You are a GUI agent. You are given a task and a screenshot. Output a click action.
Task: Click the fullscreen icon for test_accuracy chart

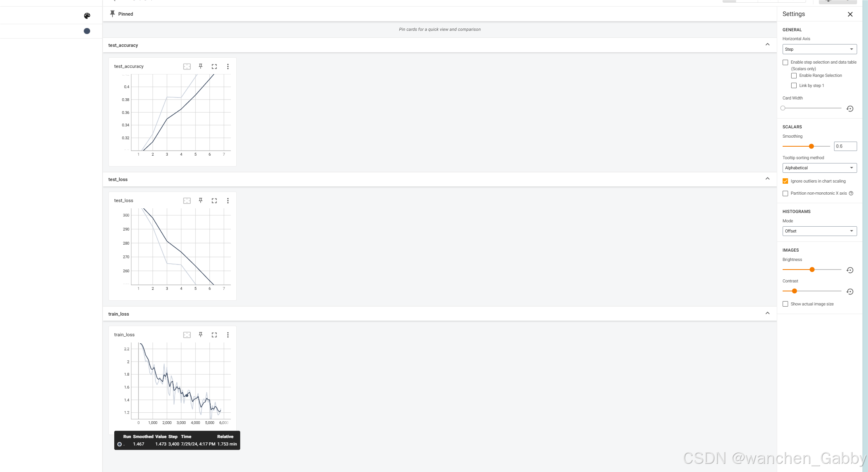[214, 66]
